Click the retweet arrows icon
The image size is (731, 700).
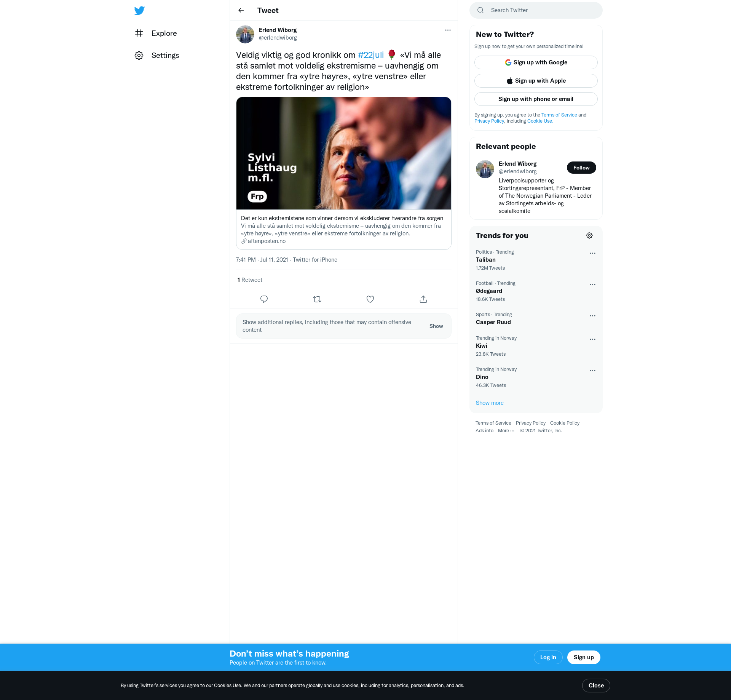pyautogui.click(x=317, y=299)
